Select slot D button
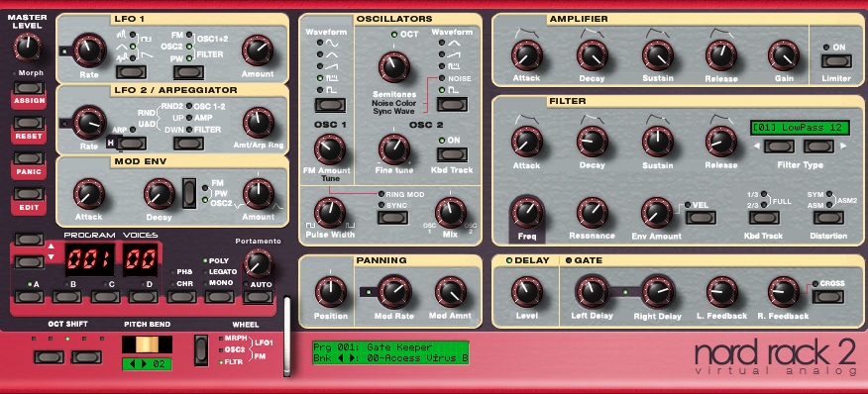Screen dimensions: 868x394 (144, 297)
